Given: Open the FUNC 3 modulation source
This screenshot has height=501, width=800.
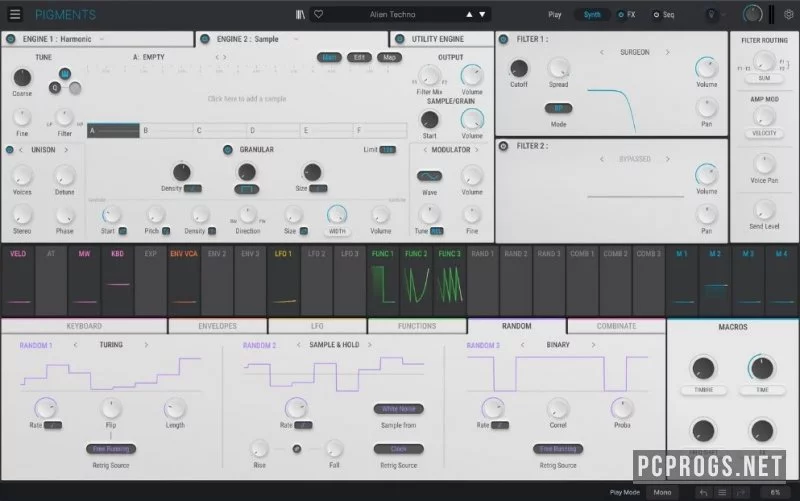Looking at the screenshot, I should (449, 280).
